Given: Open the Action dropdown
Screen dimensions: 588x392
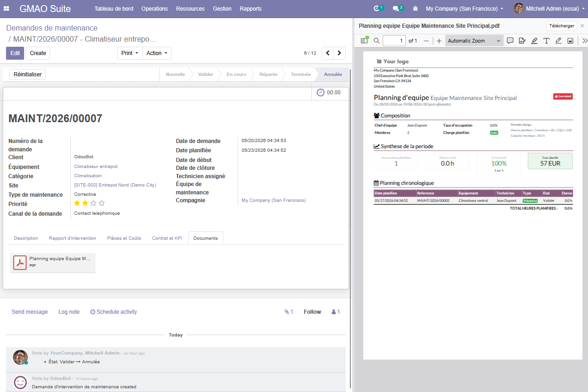Looking at the screenshot, I should pos(157,53).
